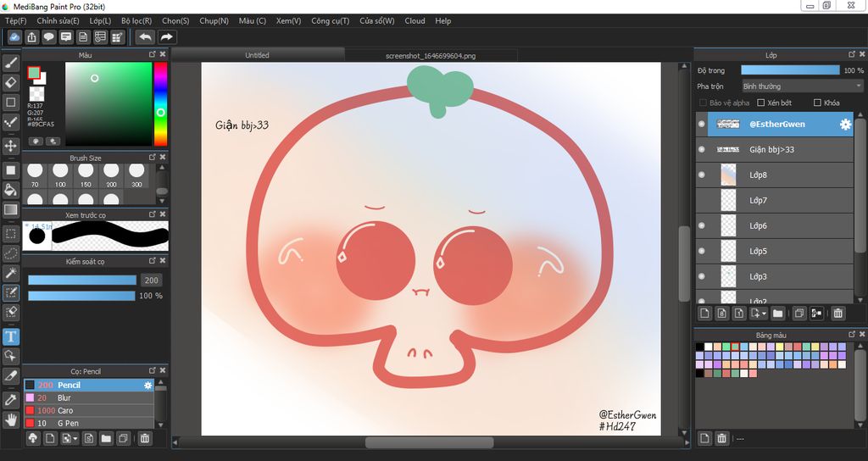The image size is (868, 461).
Task: Hide the Lớp6 layer
Action: pos(701,225)
